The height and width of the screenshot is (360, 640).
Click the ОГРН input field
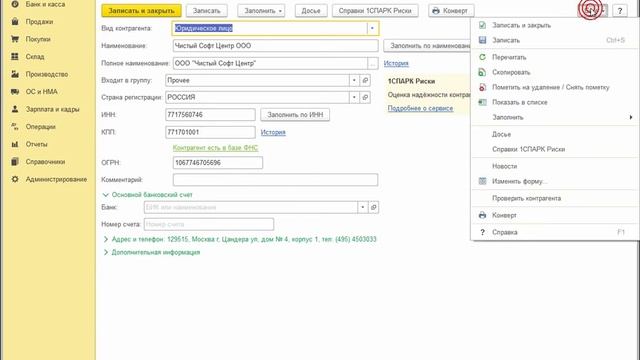tap(218, 162)
